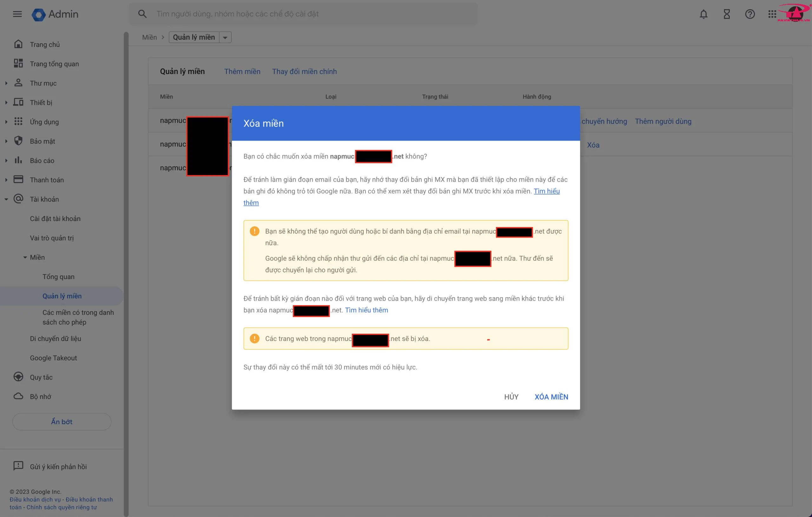Open Chính sách quyền riêng tư footer link

coord(62,507)
